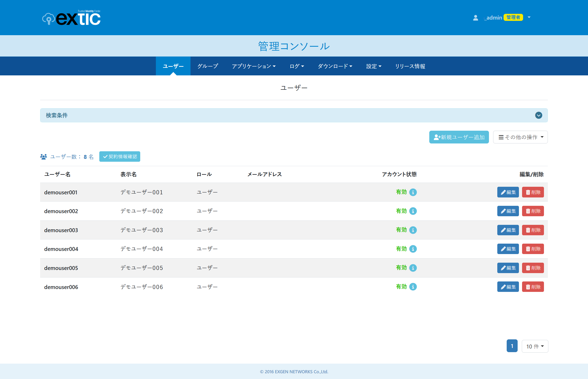Edit demouser004 with 編集 button
Image resolution: width=588 pixels, height=379 pixels.
[x=508, y=249]
